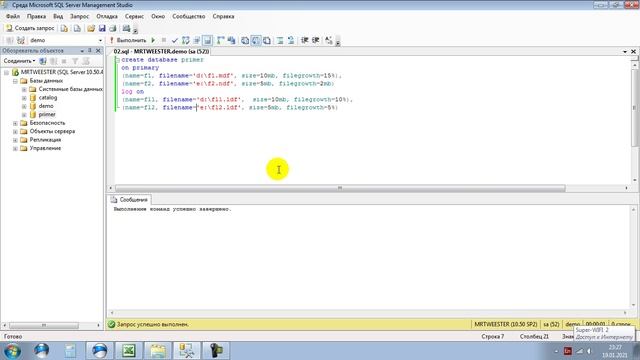Click the display estimated execution plan icon
640x360 pixels.
coord(186,40)
